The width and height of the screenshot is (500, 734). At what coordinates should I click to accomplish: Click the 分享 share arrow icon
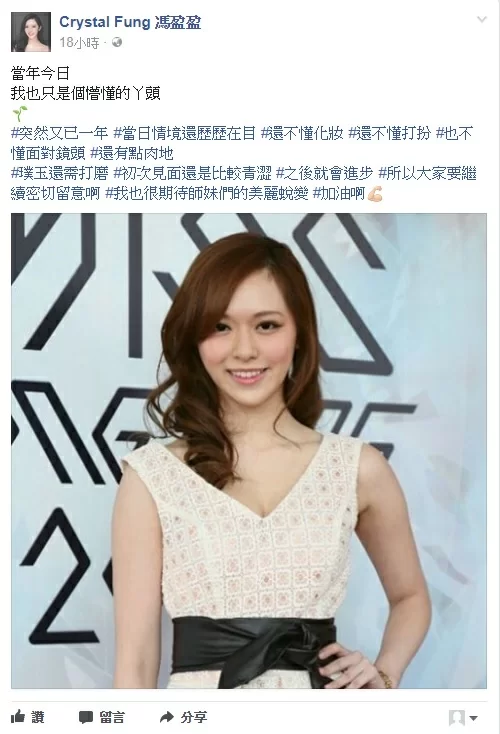click(x=167, y=717)
